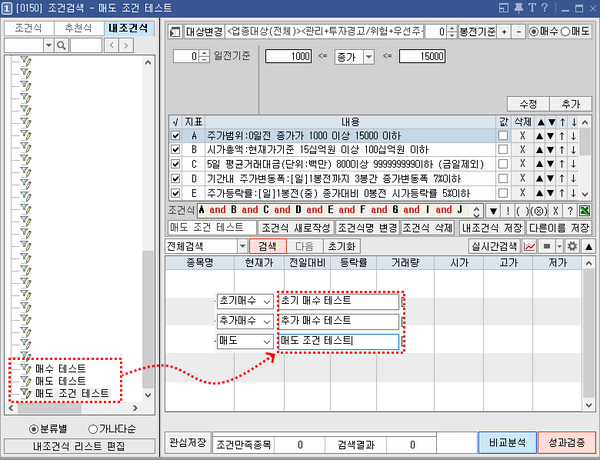Viewport: 600px width, 460px height.
Task: Open the gear settings icon in search toolbar
Action: (x=572, y=246)
